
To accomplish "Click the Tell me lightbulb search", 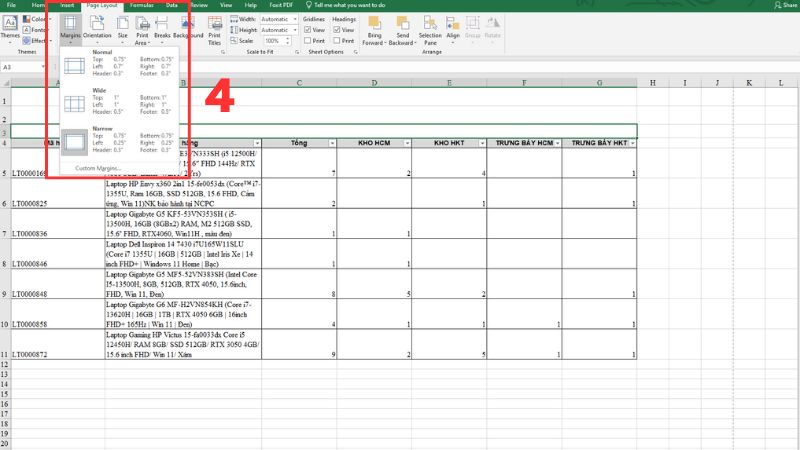I will pos(345,5).
